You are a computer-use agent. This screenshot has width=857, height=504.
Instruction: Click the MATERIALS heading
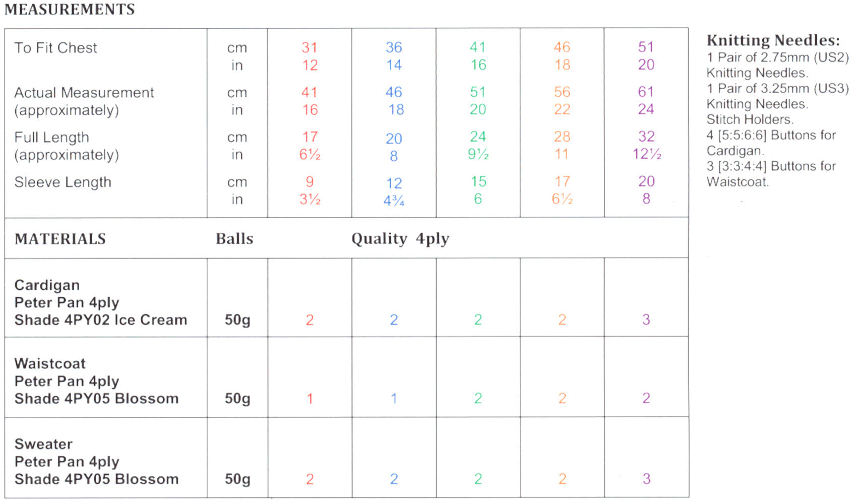point(60,239)
